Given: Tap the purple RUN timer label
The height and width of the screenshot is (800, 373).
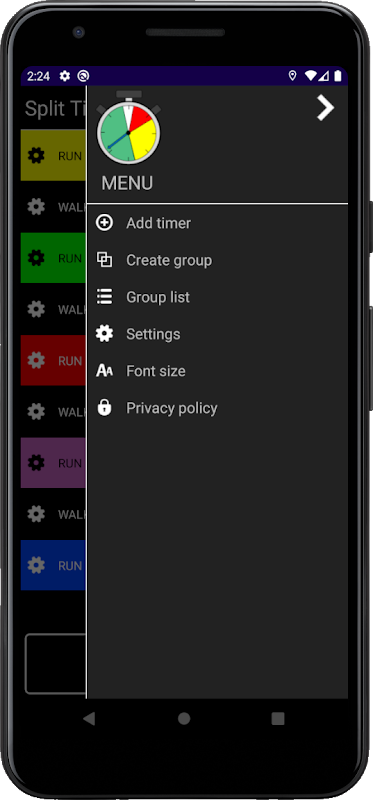Looking at the screenshot, I should [x=70, y=463].
